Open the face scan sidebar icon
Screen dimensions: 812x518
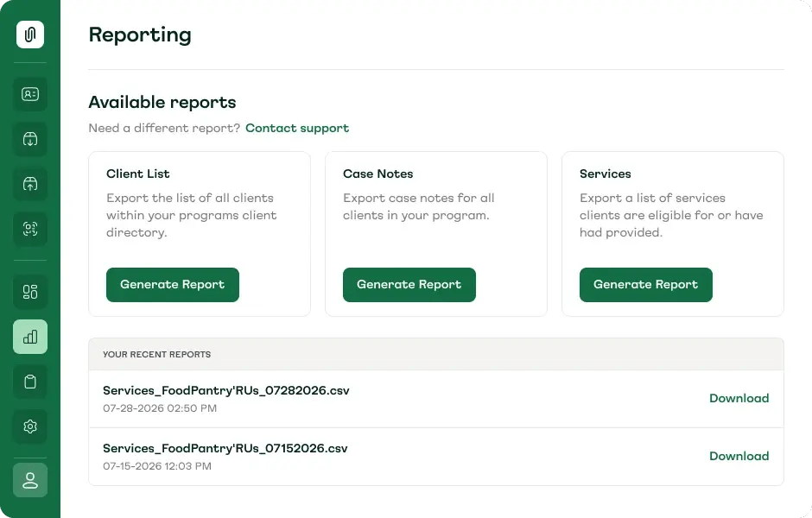(30, 229)
